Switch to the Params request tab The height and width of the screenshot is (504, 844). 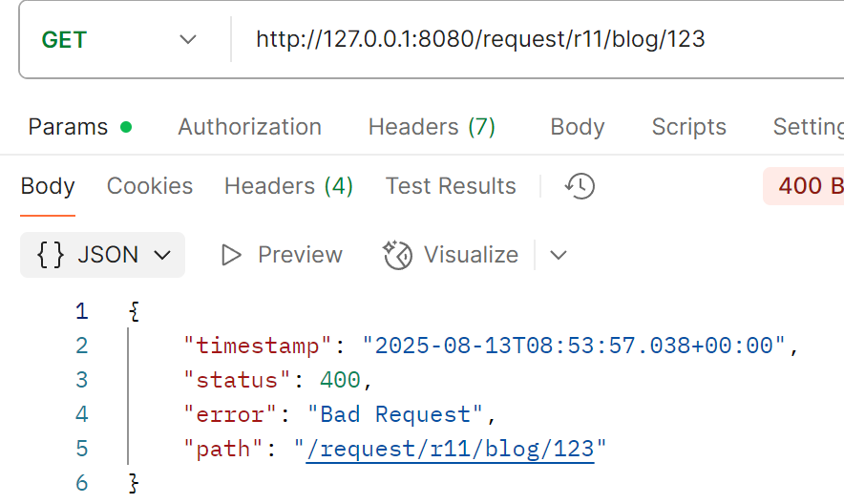point(80,127)
